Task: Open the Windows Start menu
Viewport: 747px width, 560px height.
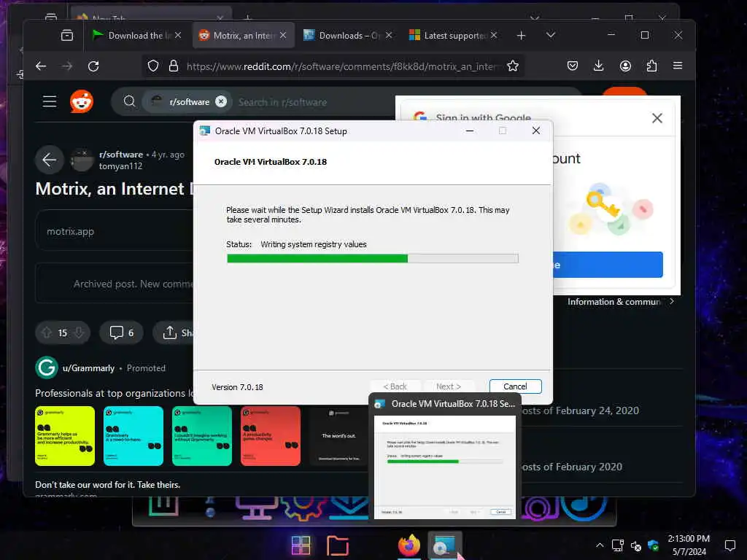Action: (301, 545)
